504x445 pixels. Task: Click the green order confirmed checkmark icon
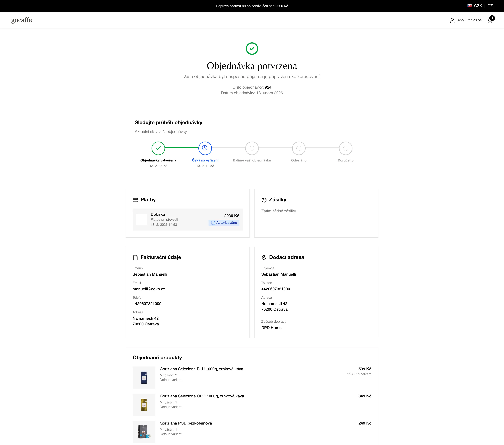252,49
